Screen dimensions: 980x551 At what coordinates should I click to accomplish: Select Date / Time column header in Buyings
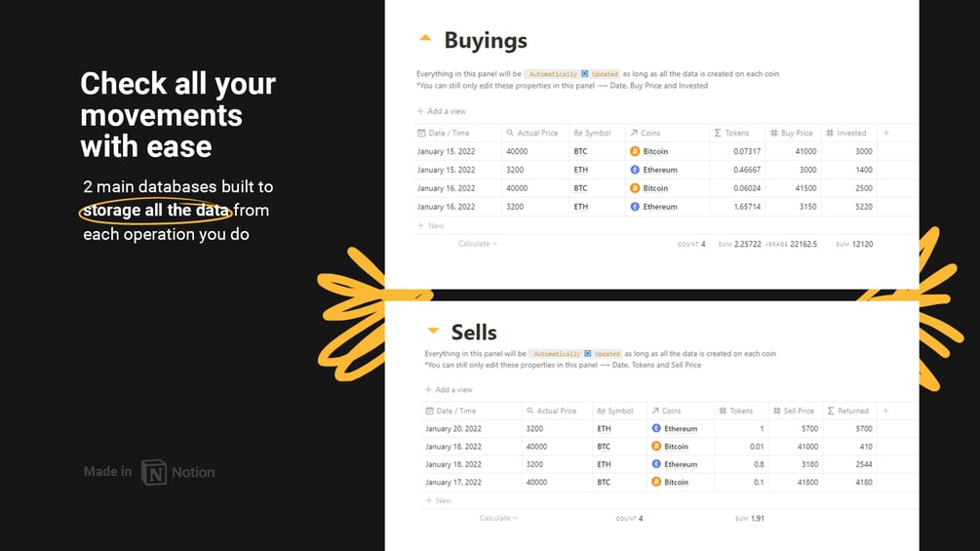pos(443,133)
